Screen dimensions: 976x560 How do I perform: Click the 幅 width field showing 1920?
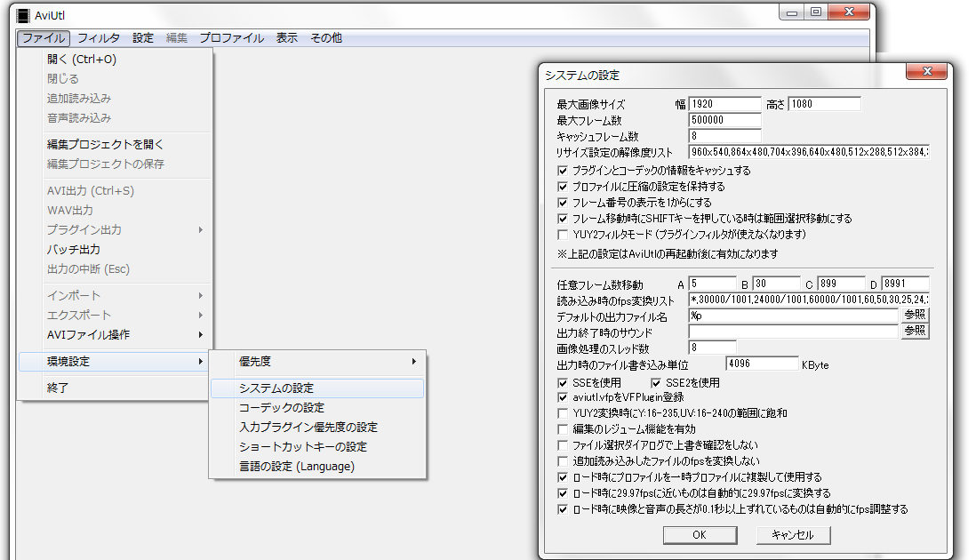[725, 104]
